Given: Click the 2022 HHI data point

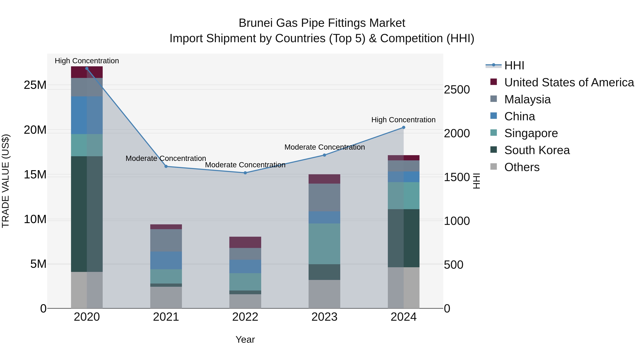Looking at the screenshot, I should (245, 173).
